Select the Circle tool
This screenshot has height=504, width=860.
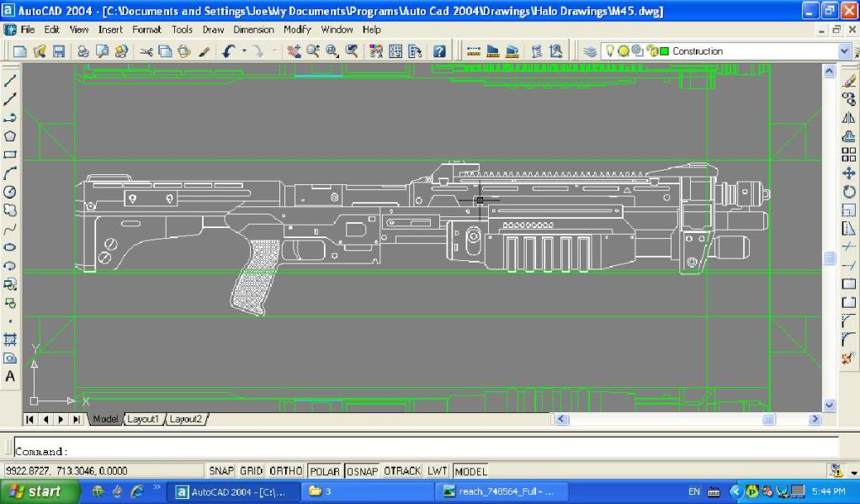tap(10, 192)
